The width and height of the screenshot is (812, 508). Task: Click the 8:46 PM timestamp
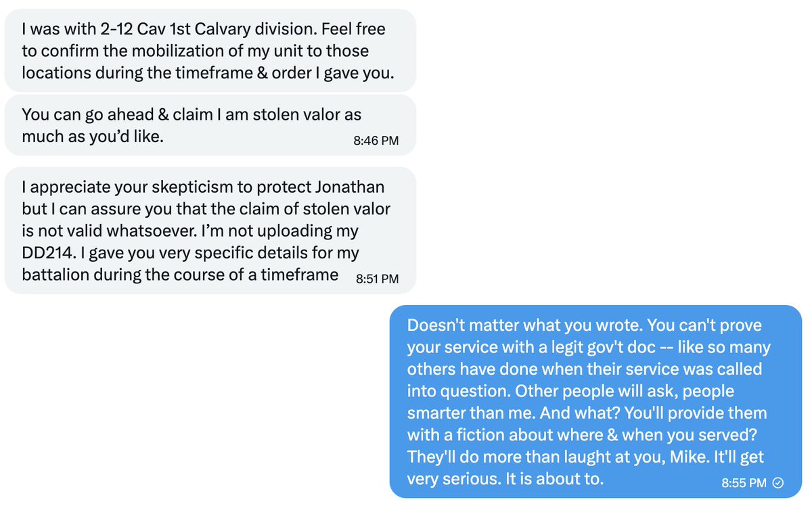click(376, 141)
